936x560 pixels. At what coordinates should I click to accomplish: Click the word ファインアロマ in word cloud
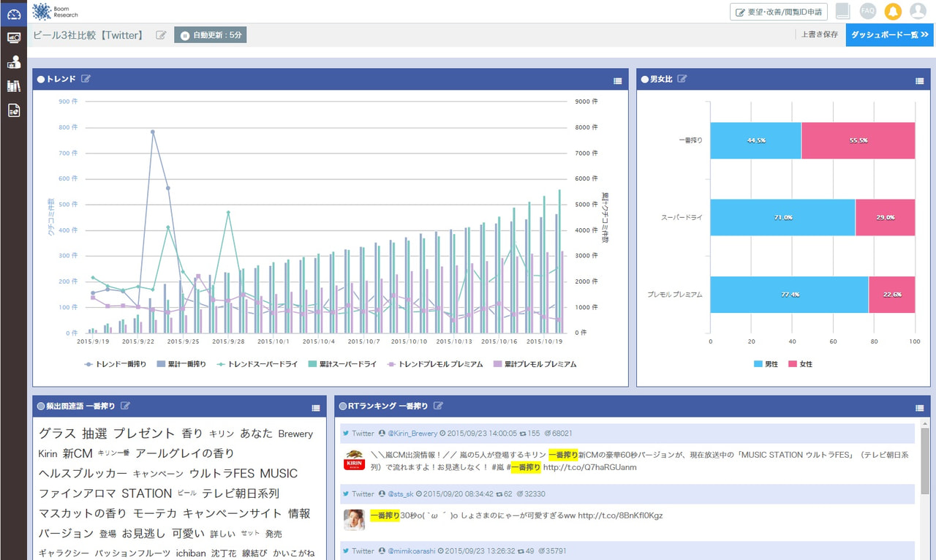pos(77,493)
